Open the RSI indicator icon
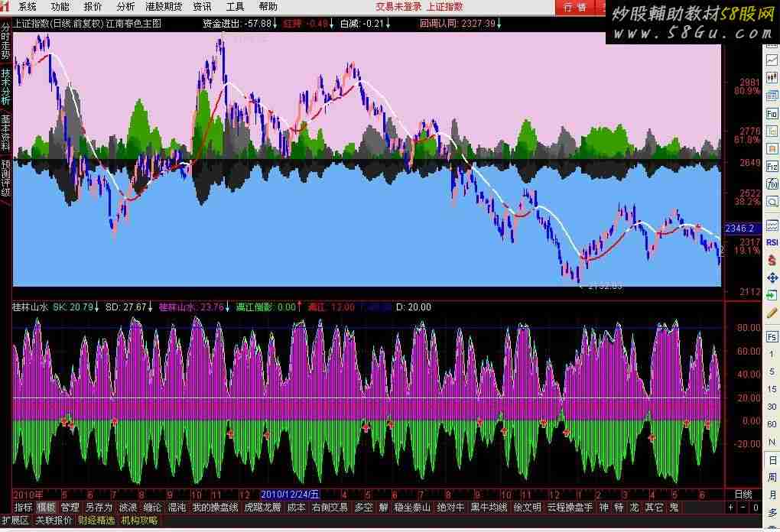 coord(772,242)
